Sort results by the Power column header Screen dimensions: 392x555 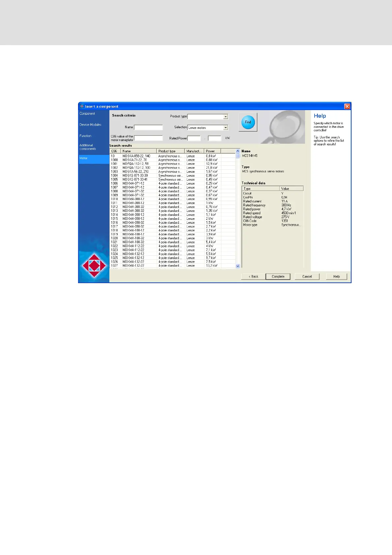(212, 151)
